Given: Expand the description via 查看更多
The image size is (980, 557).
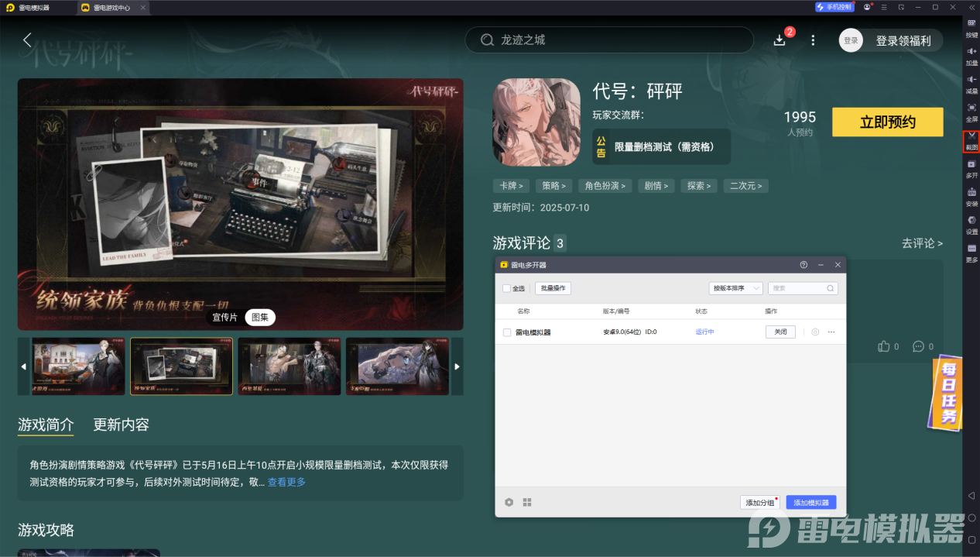Looking at the screenshot, I should [x=286, y=481].
